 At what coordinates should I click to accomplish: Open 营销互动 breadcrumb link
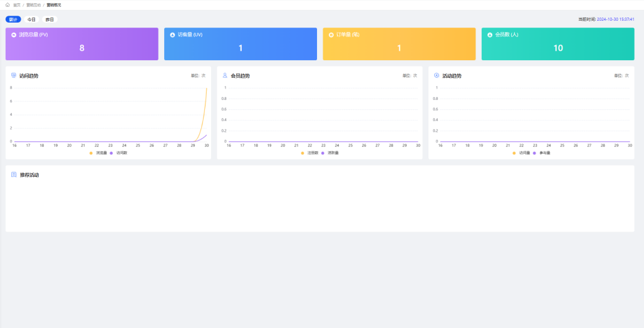(x=33, y=4)
